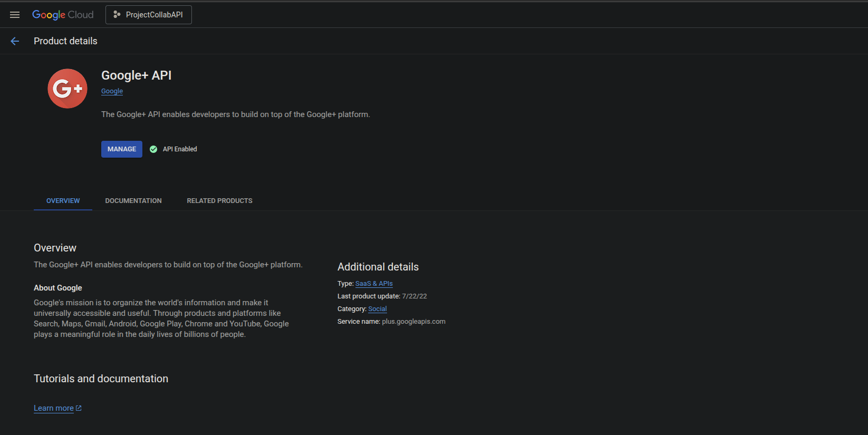This screenshot has height=435, width=868.
Task: Click the last product update date 7/22/22
Action: coord(414,296)
